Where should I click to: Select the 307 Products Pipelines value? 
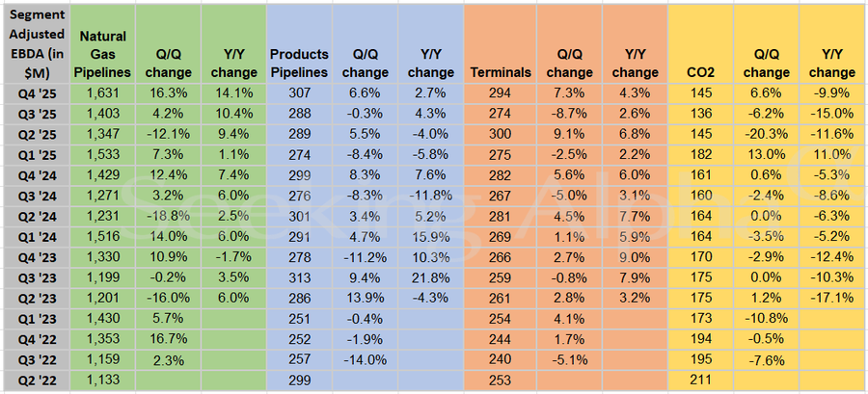click(299, 92)
